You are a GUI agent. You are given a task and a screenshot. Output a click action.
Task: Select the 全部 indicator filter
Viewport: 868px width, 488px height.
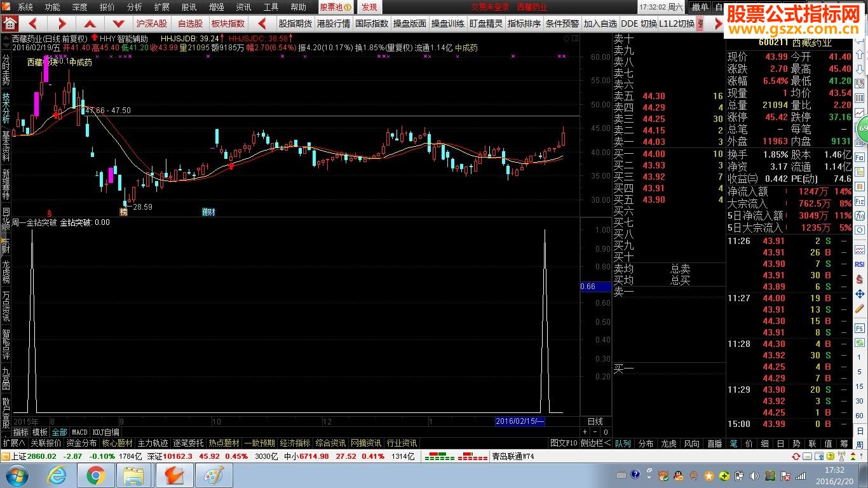point(59,432)
